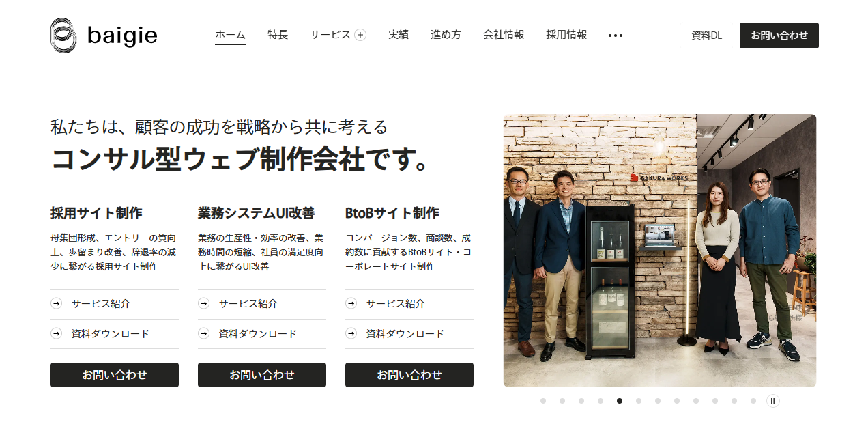This screenshot has height=435, width=868.
Task: Click arrow icon beside 採用サイト制作 サービス紹介
Action: [56, 304]
